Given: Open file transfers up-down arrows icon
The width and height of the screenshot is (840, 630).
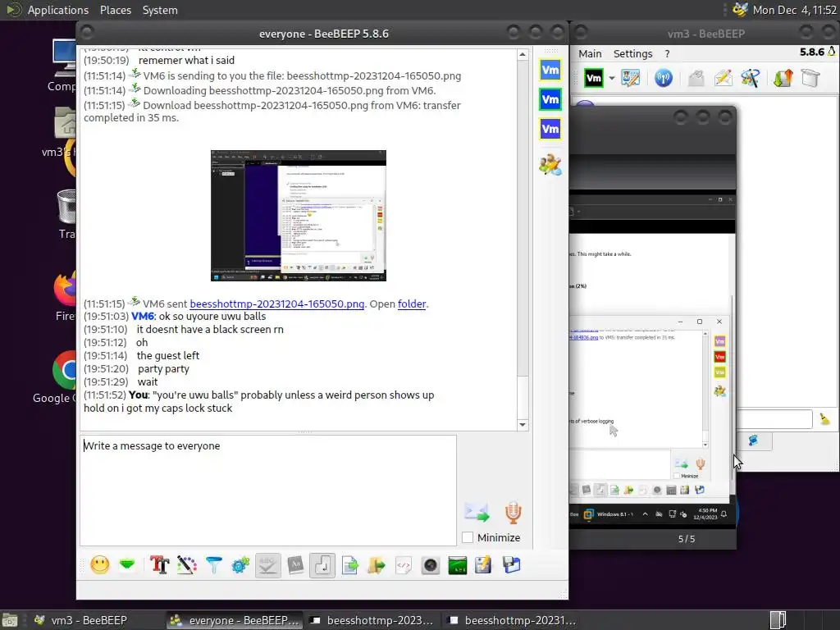Looking at the screenshot, I should 783,78.
